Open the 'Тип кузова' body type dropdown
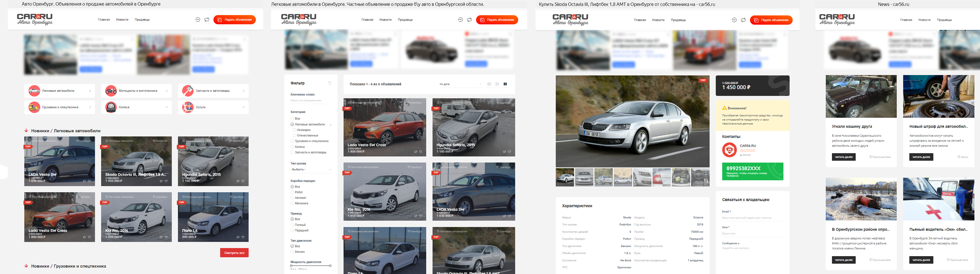 click(311, 169)
